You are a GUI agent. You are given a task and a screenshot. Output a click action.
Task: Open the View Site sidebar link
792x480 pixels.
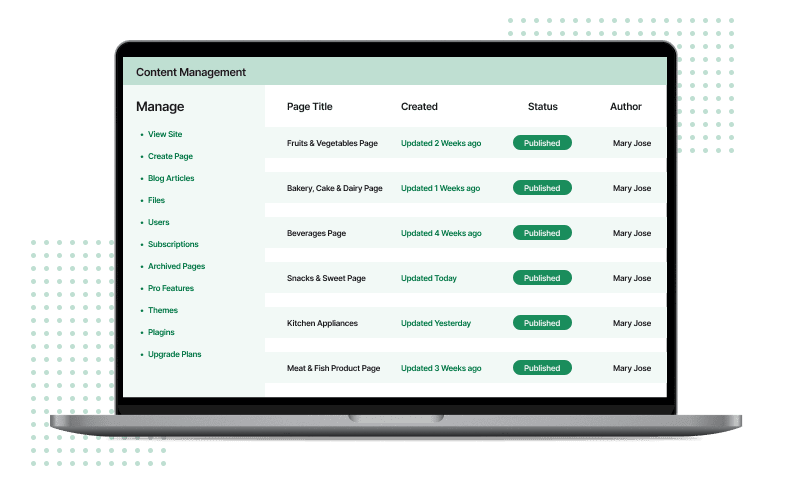click(165, 134)
